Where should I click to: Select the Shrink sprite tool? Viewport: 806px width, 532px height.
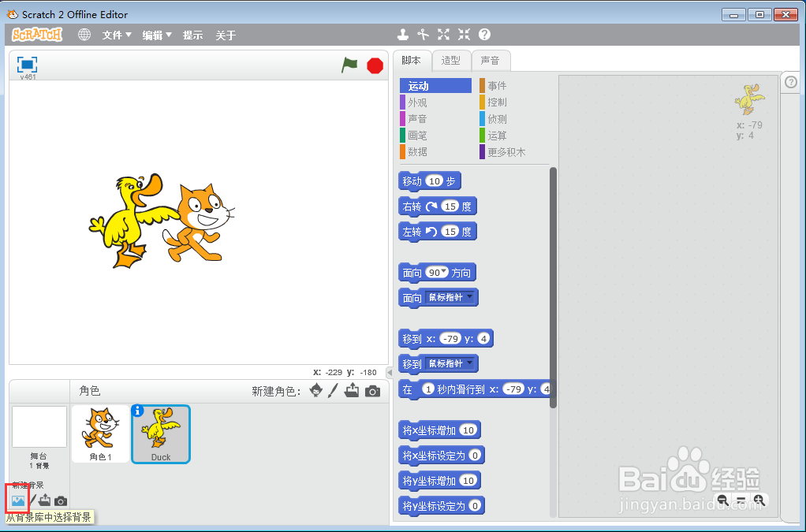coord(465,35)
